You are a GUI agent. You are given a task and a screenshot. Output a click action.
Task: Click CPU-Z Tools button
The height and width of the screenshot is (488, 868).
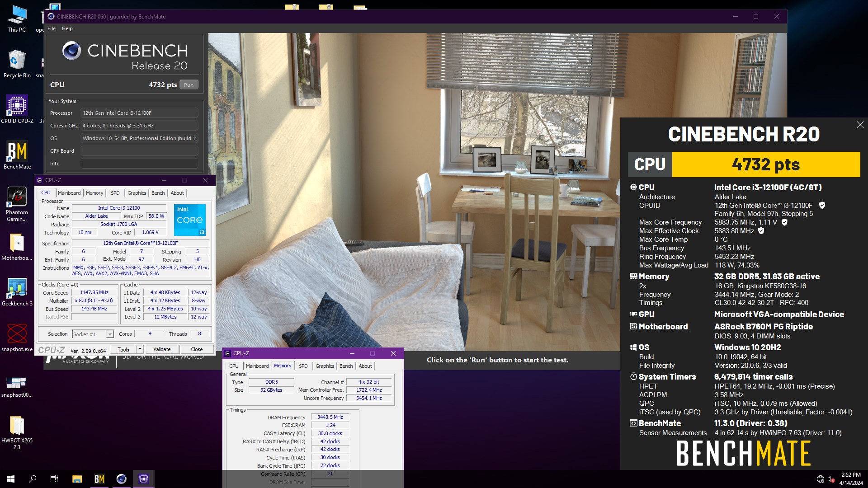click(x=123, y=349)
